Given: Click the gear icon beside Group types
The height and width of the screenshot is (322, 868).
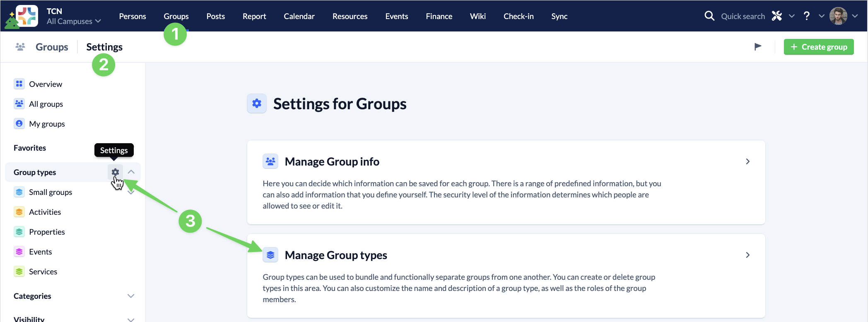Looking at the screenshot, I should point(115,172).
